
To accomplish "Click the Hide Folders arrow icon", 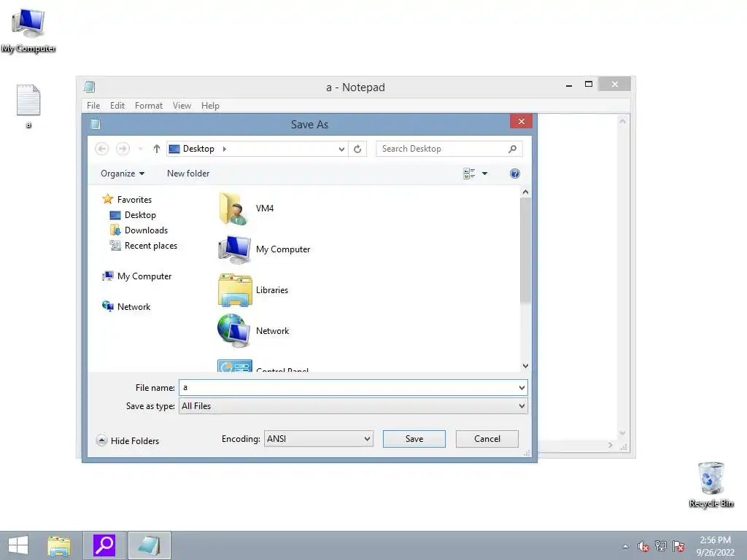I will (x=101, y=440).
